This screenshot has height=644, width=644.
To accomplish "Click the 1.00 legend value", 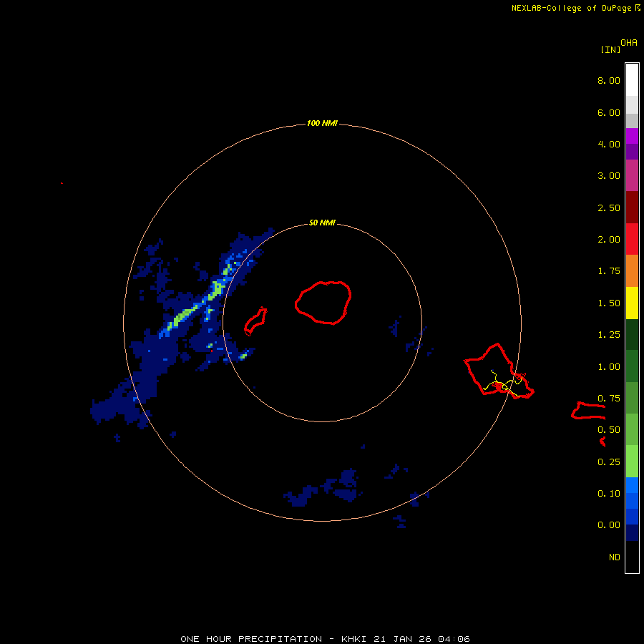I will 609,367.
